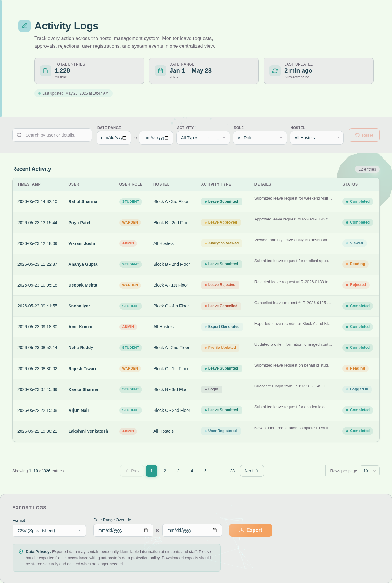Click the Last updated May 23 status pill
The image size is (392, 583).
pos(73,93)
